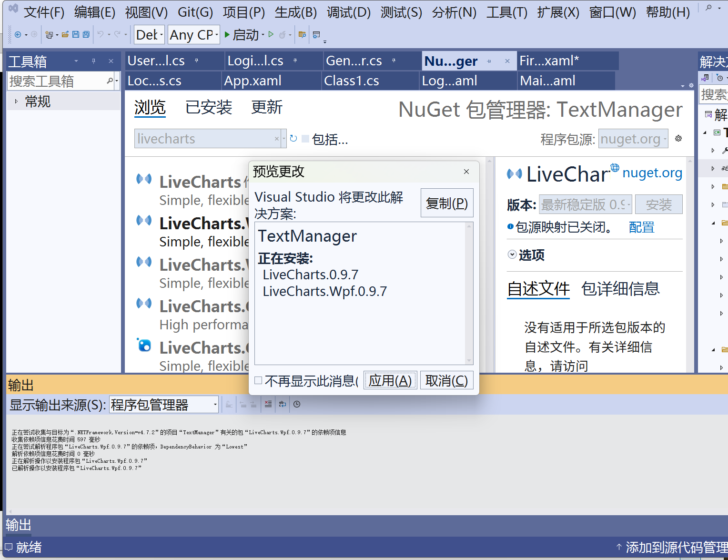This screenshot has height=560, width=728.
Task: Click the clock icon in output toolbar
Action: coord(297,404)
